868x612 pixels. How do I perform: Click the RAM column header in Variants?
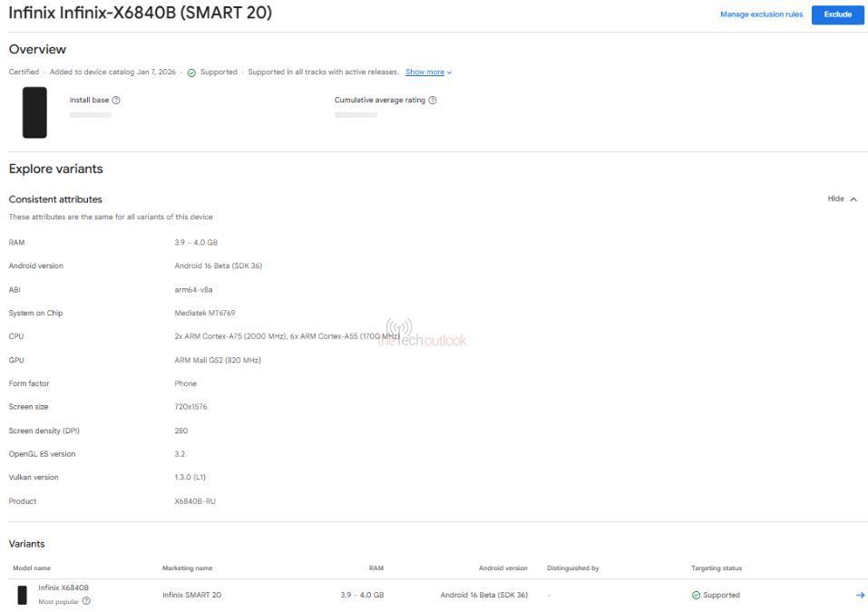click(x=375, y=568)
